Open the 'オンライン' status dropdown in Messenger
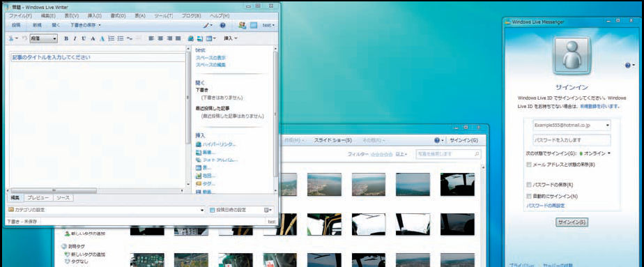644x267 pixels. pyautogui.click(x=595, y=153)
